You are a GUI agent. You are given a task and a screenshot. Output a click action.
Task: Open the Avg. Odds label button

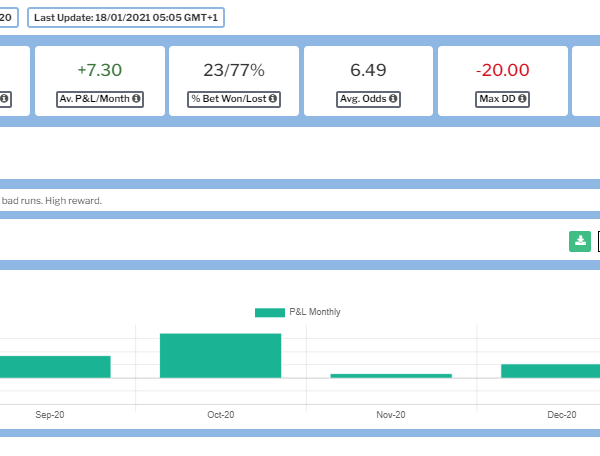pyautogui.click(x=368, y=99)
